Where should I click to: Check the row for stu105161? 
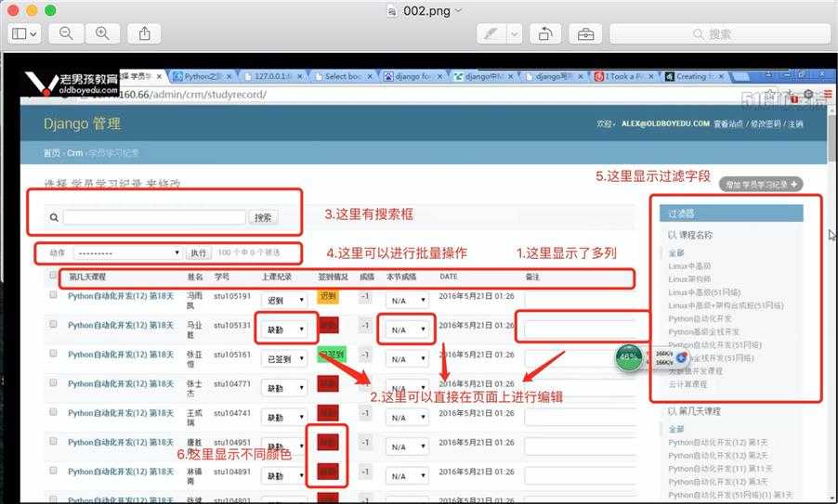coord(53,354)
